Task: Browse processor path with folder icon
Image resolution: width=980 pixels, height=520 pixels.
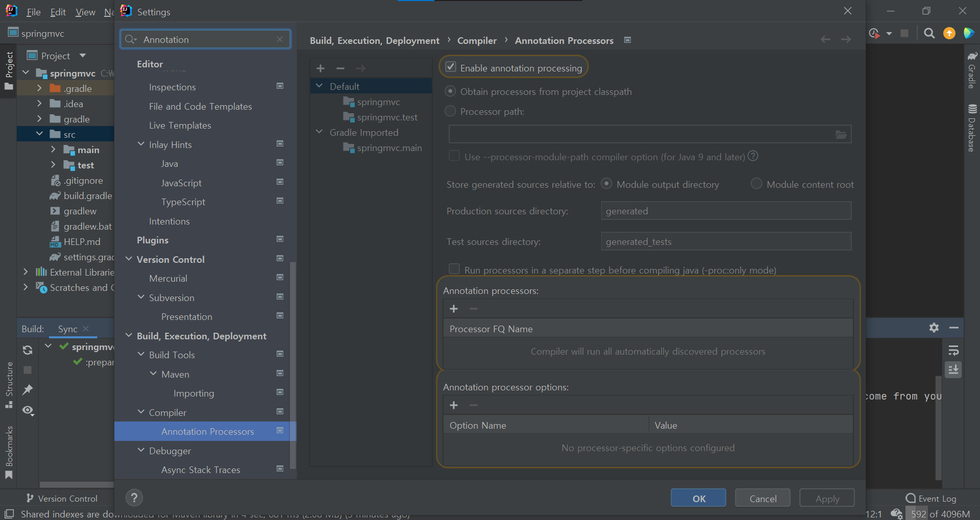Action: click(x=841, y=135)
